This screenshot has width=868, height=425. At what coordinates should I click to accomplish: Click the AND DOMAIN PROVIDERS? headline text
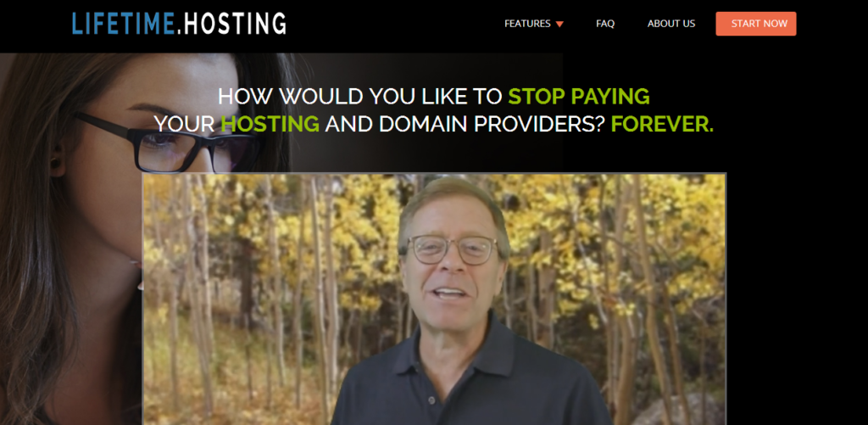465,124
